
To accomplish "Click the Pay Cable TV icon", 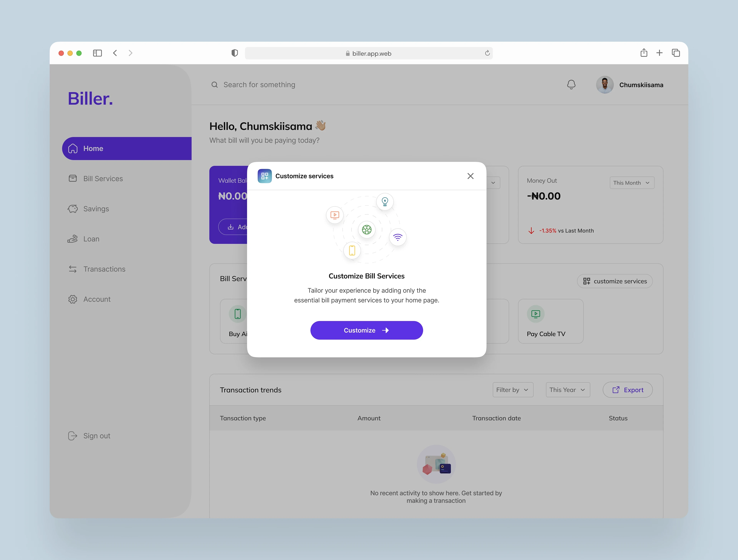I will (x=535, y=314).
